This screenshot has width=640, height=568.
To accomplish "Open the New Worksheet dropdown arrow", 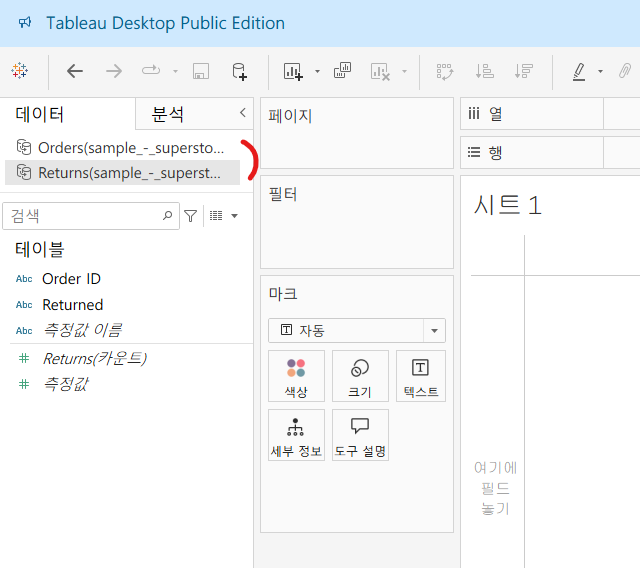I will tap(317, 71).
